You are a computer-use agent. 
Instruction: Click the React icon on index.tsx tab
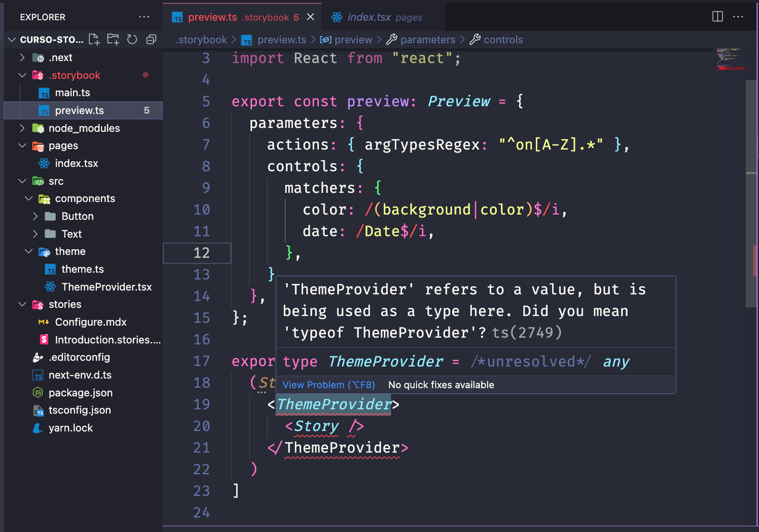click(x=337, y=17)
